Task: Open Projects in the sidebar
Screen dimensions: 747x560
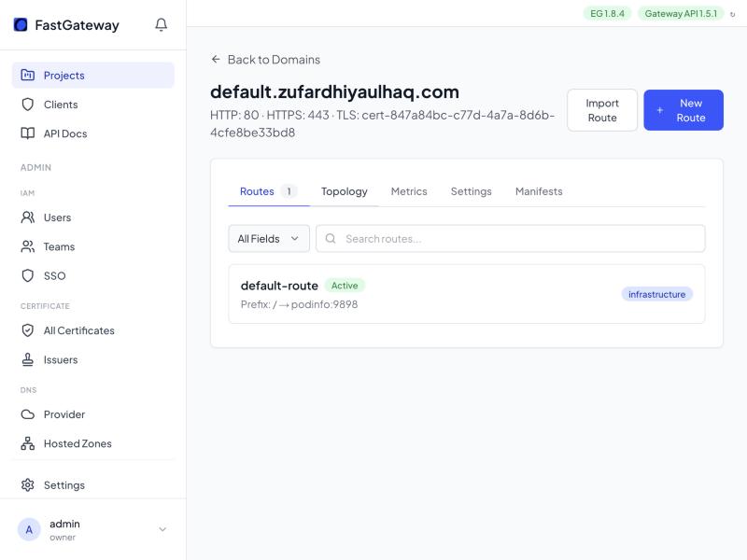Action: coord(92,76)
